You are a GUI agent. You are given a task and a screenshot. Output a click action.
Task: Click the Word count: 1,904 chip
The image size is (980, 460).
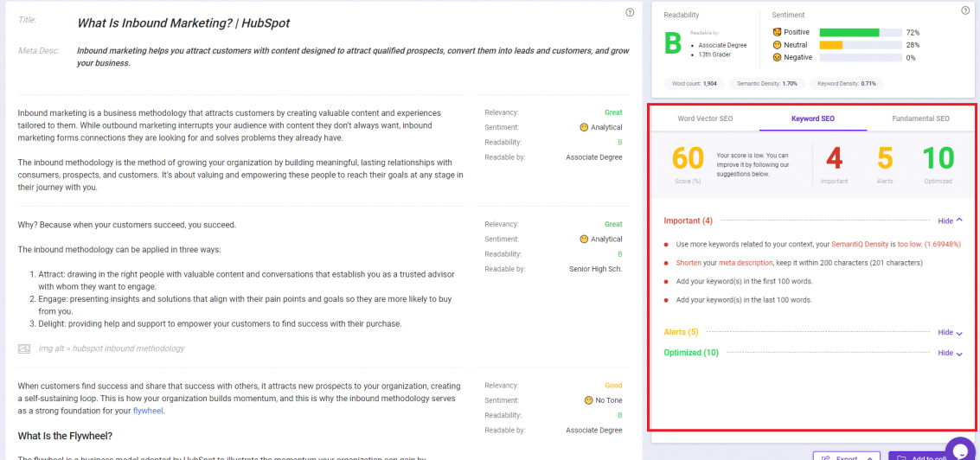695,83
